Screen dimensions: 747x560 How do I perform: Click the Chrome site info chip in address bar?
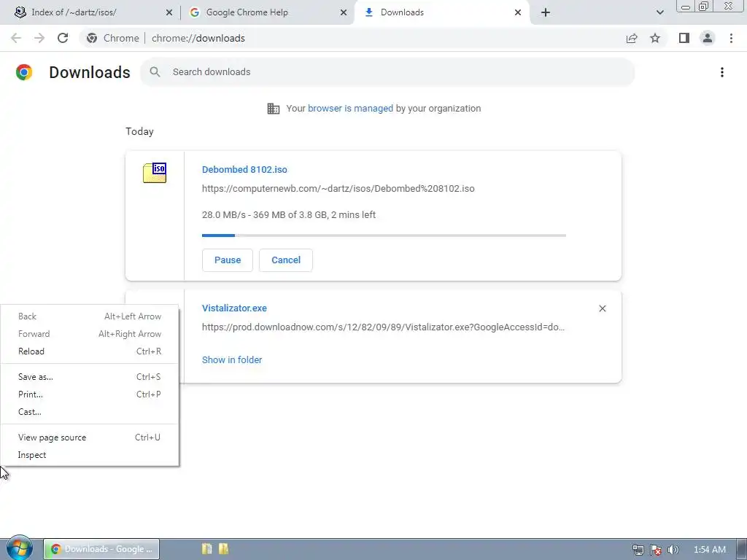(x=113, y=38)
